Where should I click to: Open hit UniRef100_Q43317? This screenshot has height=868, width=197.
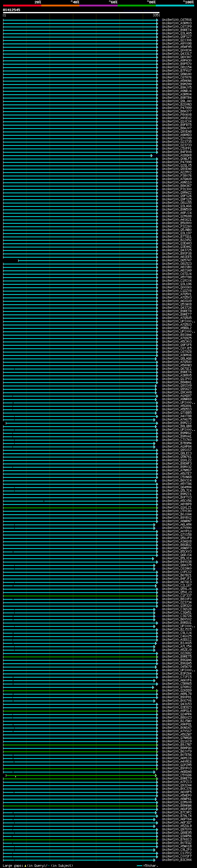coord(177,54)
